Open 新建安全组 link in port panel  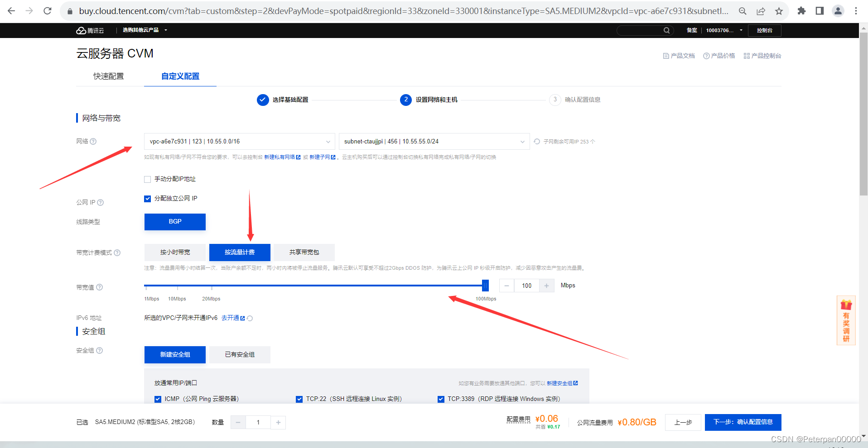click(562, 383)
